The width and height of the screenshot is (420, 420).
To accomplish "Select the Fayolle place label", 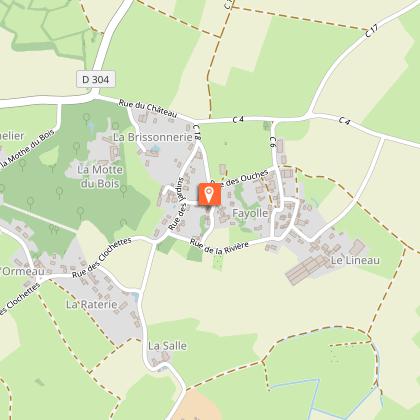I will tap(250, 213).
